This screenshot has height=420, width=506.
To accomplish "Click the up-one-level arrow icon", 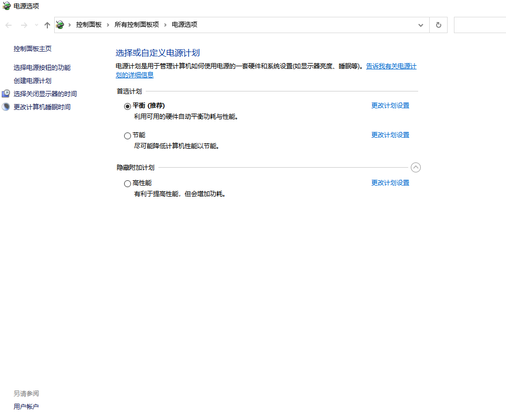I will tap(47, 25).
